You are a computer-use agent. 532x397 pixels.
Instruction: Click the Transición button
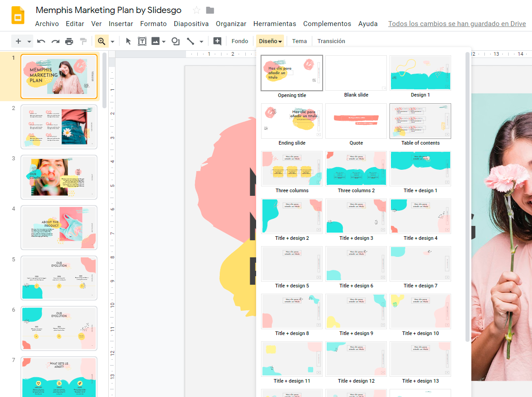click(x=331, y=41)
